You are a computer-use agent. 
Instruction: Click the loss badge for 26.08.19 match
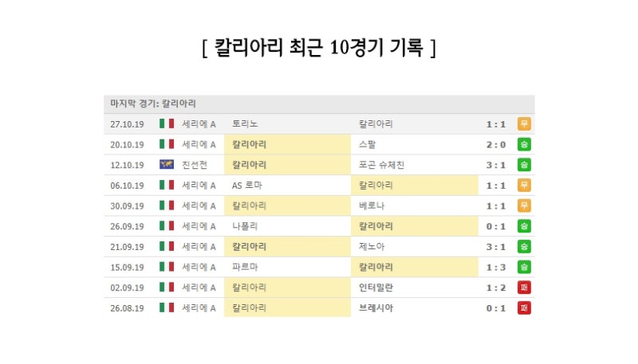524,307
